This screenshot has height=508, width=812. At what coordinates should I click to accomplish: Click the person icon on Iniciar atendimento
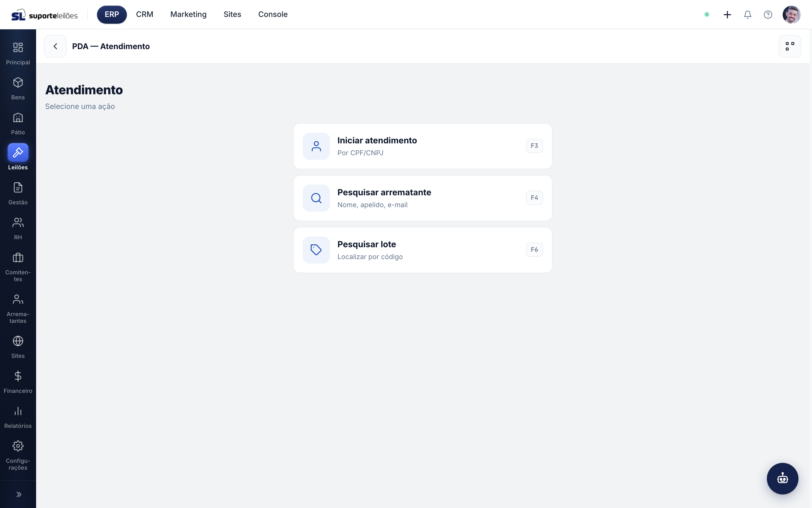click(316, 146)
